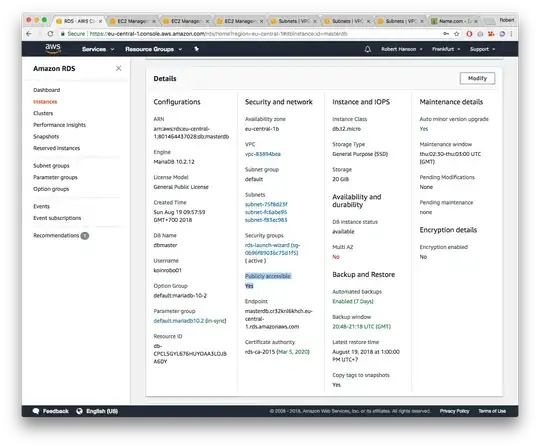
Task: Open the notifications bell icon
Action: (367, 49)
